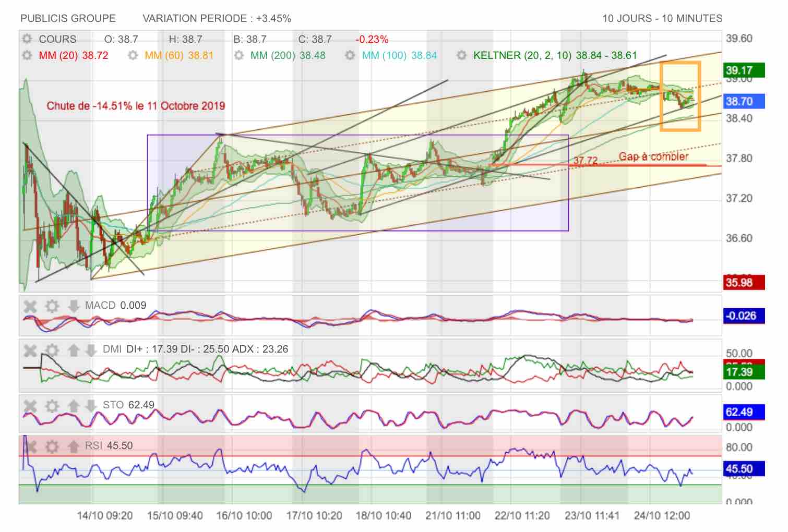Click the MACD -0.026 axis tag
Image resolution: width=788 pixels, height=532 pixels.
[x=744, y=316]
